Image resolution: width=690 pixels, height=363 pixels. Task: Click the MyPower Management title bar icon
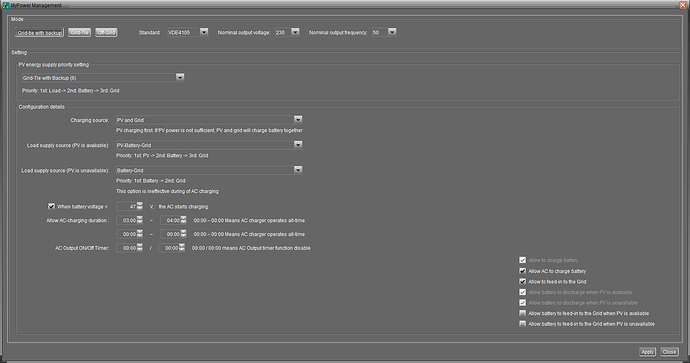click(x=6, y=5)
